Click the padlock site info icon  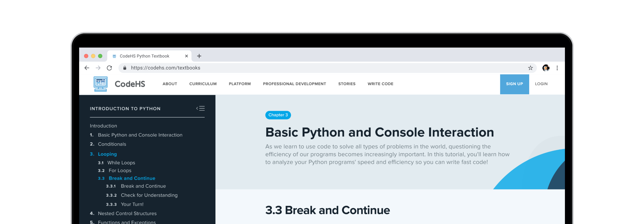(125, 68)
